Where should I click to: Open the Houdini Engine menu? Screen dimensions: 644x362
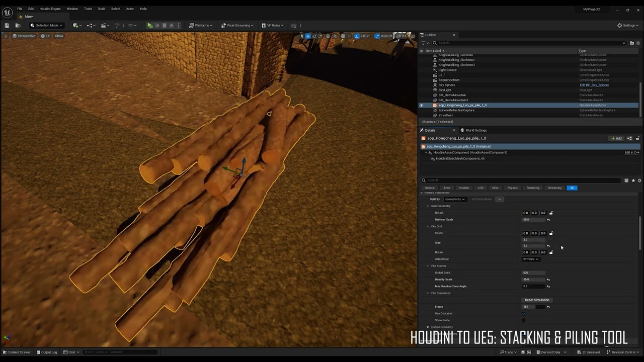tap(50, 9)
